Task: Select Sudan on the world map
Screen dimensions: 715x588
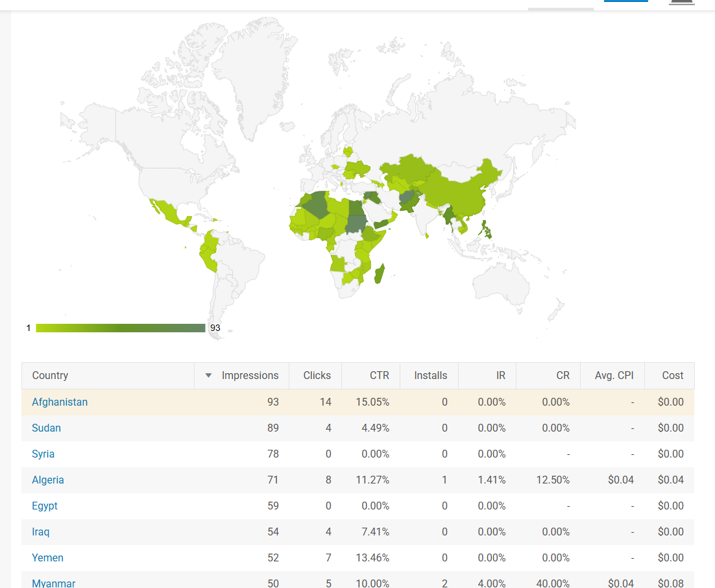Action: [357, 223]
